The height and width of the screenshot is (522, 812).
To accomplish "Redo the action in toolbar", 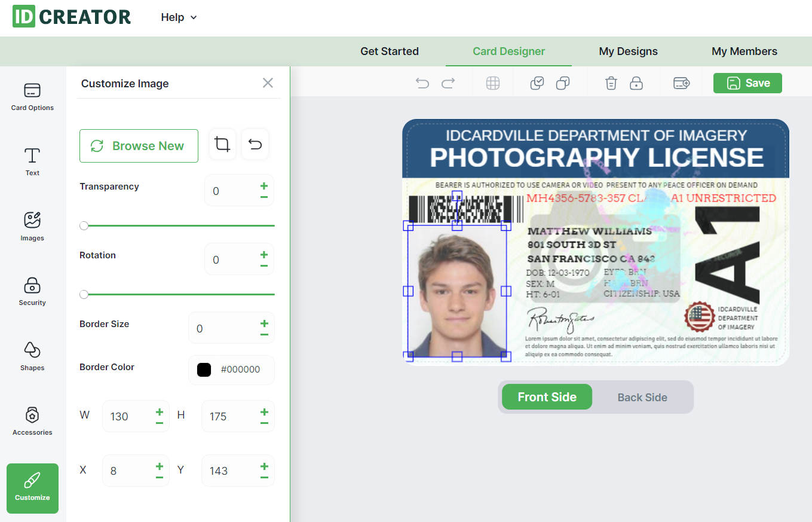I will click(448, 83).
